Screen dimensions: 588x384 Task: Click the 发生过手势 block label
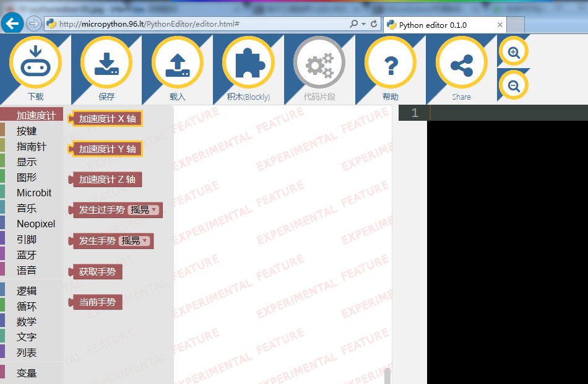(x=102, y=209)
